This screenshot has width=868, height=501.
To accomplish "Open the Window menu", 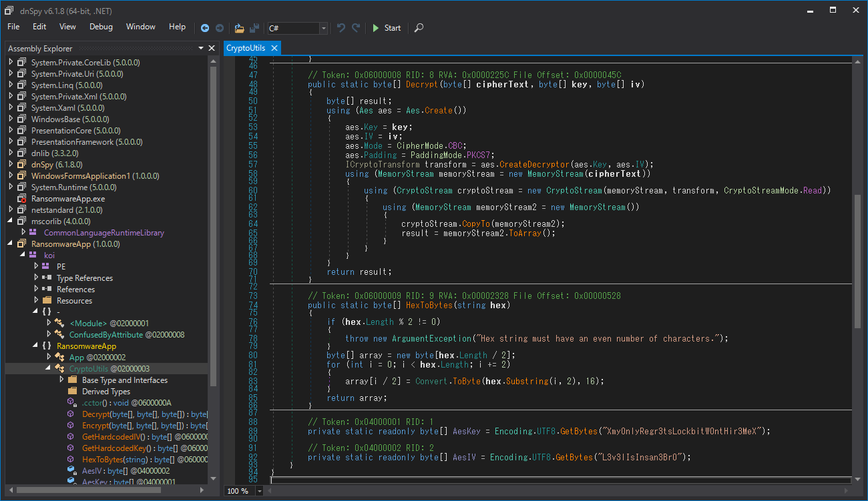I will [x=141, y=27].
